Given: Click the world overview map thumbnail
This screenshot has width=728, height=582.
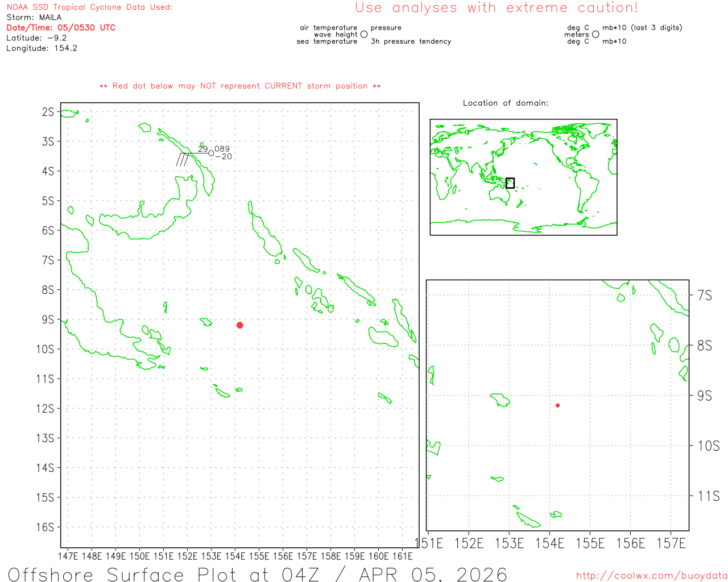Looking at the screenshot, I should coord(523,177).
